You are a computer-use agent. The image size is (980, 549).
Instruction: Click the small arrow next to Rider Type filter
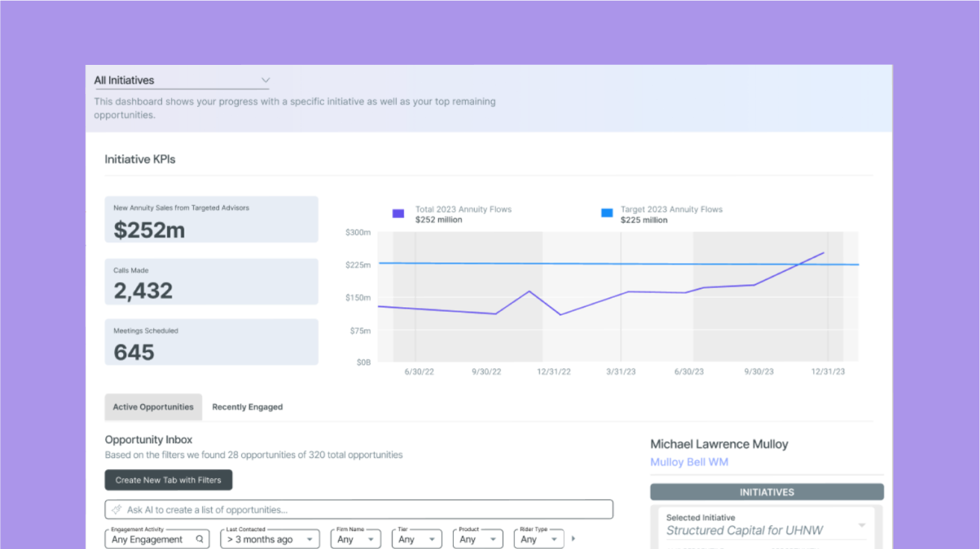coord(573,539)
